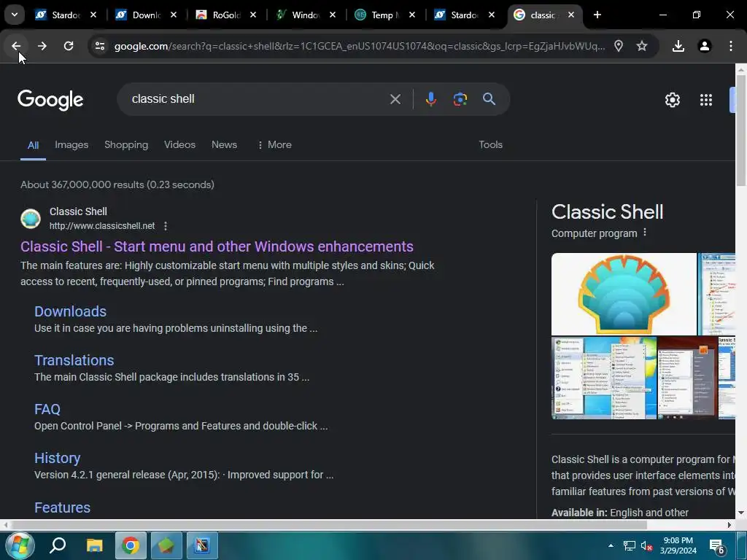Open Google quick settings gear

[672, 100]
